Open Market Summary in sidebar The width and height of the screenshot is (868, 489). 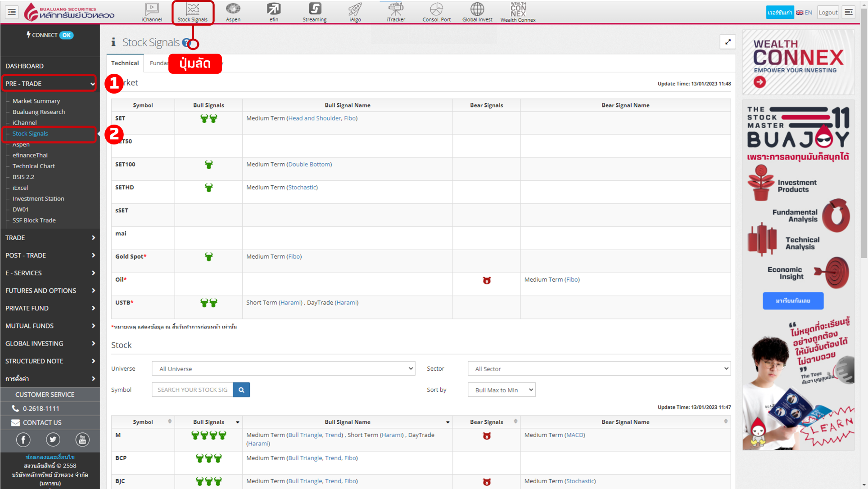[36, 101]
